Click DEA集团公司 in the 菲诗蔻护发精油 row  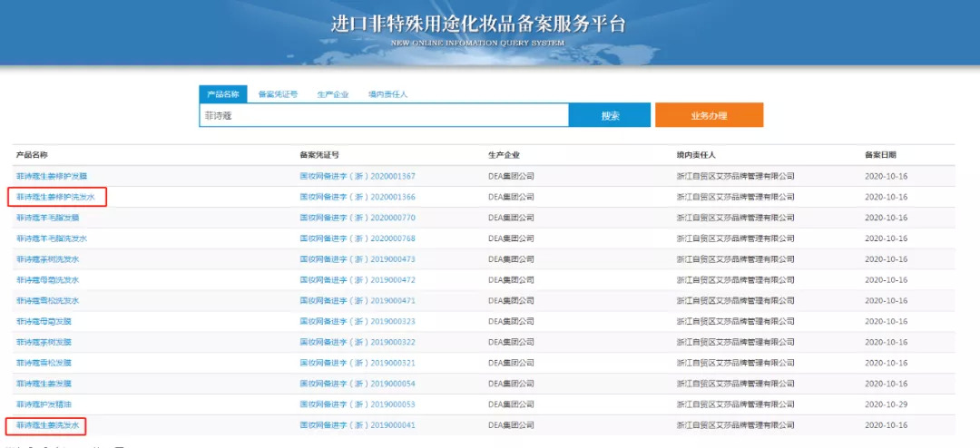pyautogui.click(x=511, y=404)
